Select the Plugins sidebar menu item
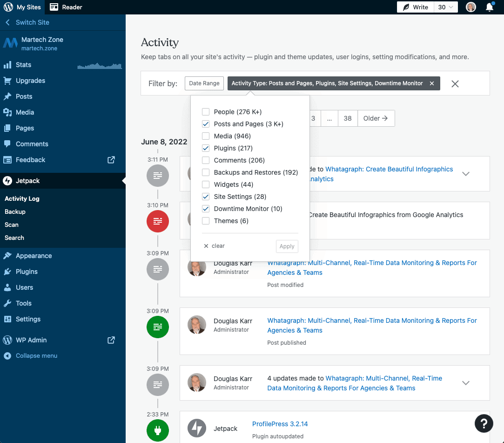The width and height of the screenshot is (504, 443). tap(27, 272)
